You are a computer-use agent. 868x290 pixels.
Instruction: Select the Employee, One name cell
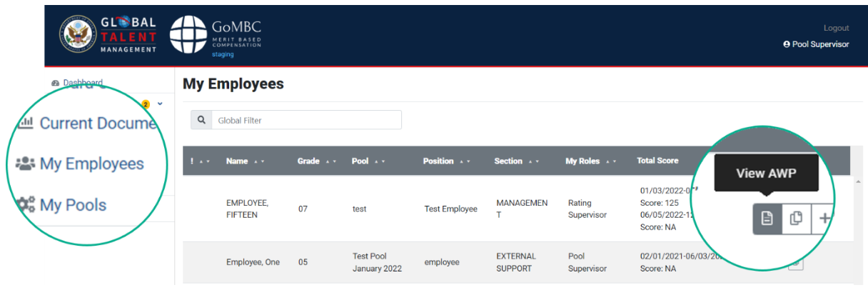[253, 262]
